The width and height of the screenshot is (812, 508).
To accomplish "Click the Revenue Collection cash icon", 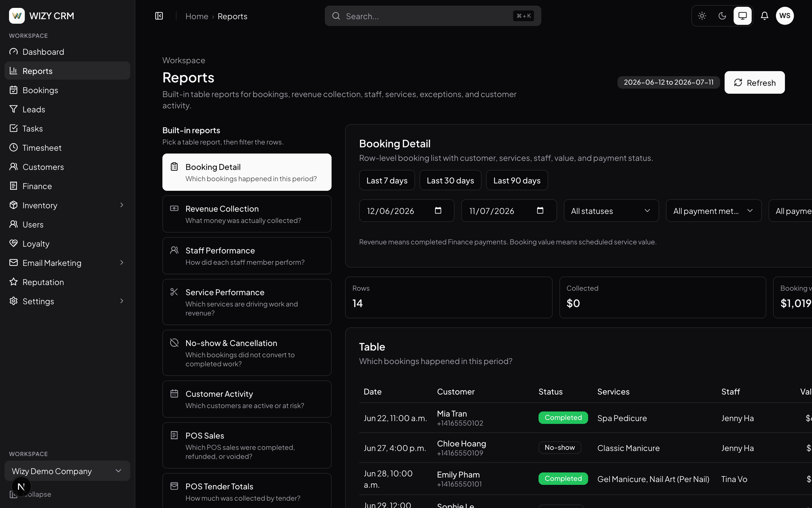I will [174, 208].
